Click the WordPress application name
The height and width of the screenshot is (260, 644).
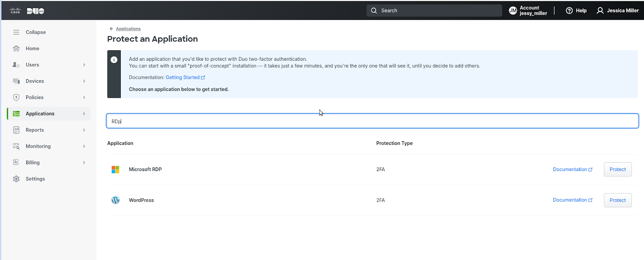pyautogui.click(x=141, y=200)
